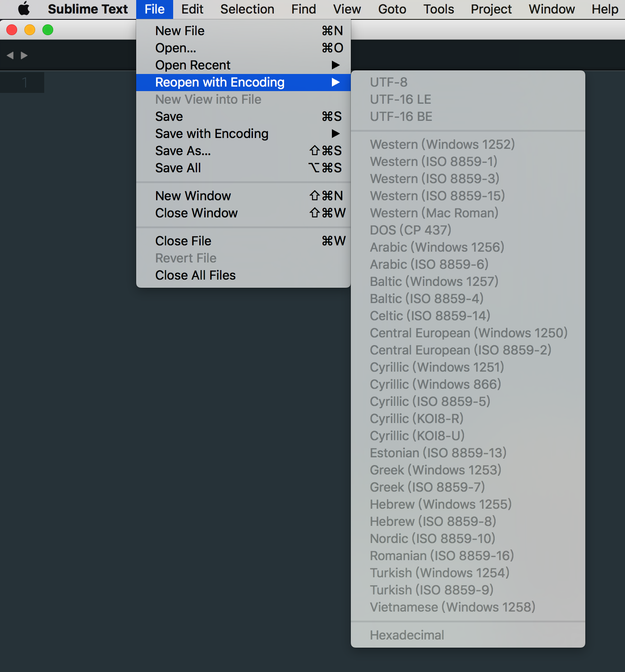The image size is (625, 672).
Task: Choose Save As... from the menu
Action: click(183, 151)
